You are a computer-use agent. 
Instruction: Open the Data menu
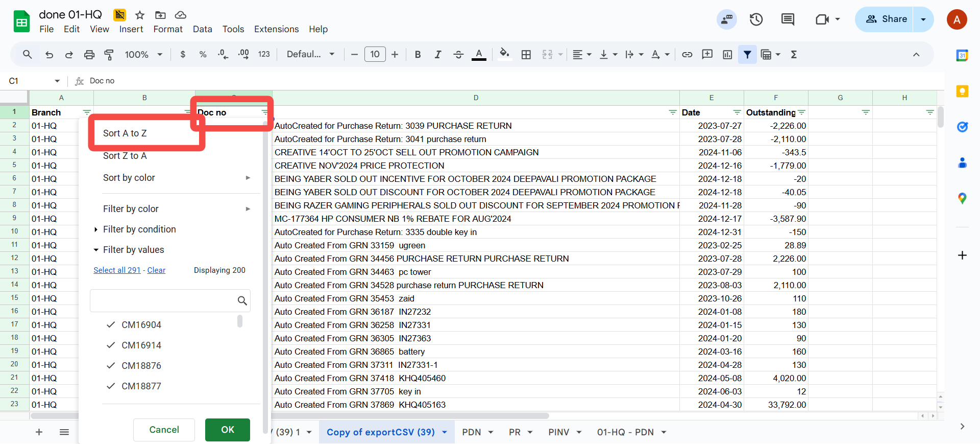click(202, 29)
